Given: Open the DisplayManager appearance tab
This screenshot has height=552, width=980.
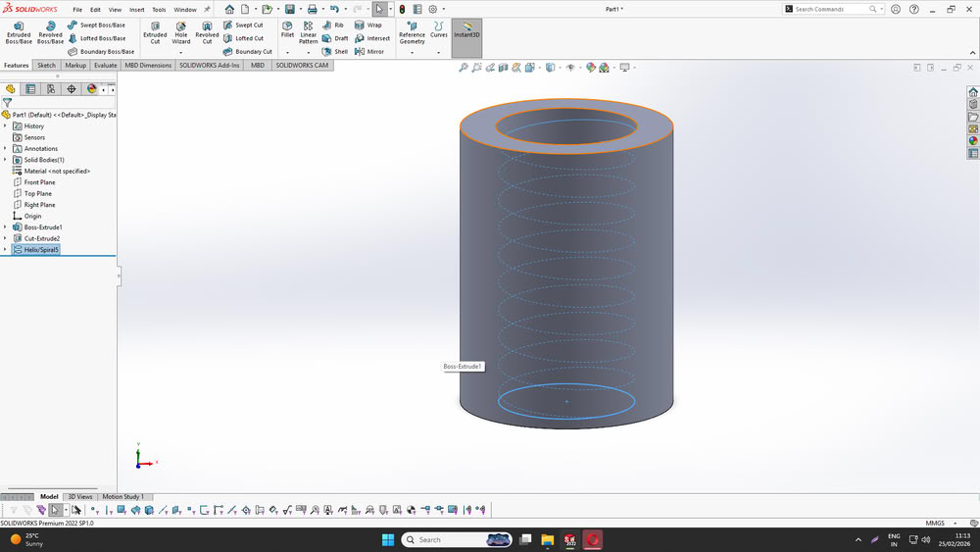Looking at the screenshot, I should [x=92, y=88].
